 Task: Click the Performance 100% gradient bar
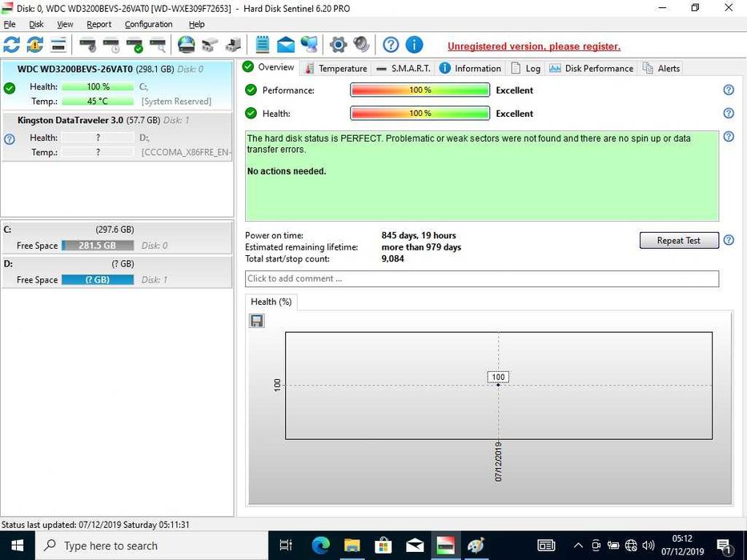coord(420,90)
